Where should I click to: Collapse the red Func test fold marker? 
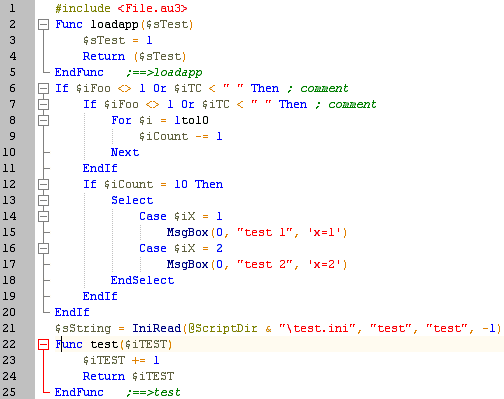43,344
